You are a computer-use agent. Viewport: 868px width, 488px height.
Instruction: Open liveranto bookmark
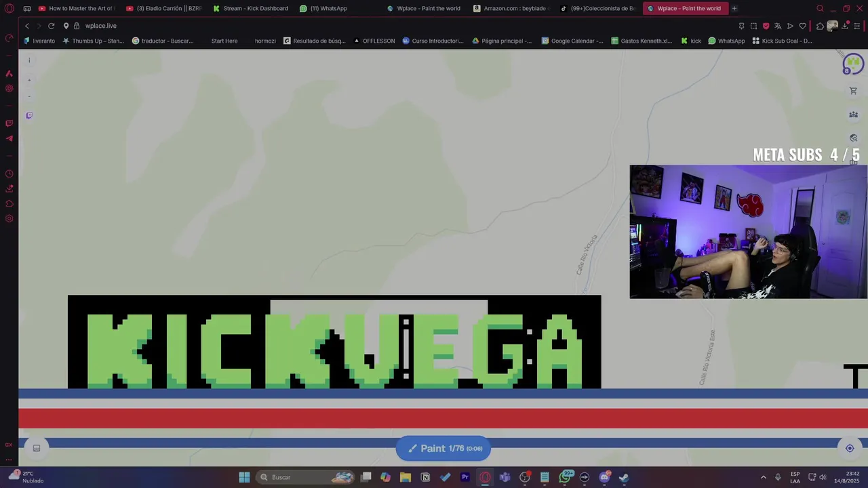(39, 41)
